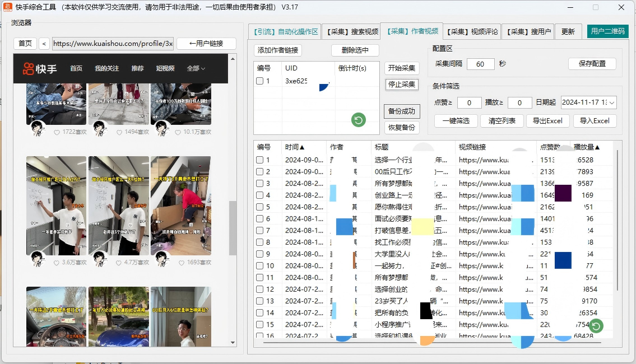Click the Kuaishou logo in browser
The image size is (636, 364).
pyautogui.click(x=40, y=68)
